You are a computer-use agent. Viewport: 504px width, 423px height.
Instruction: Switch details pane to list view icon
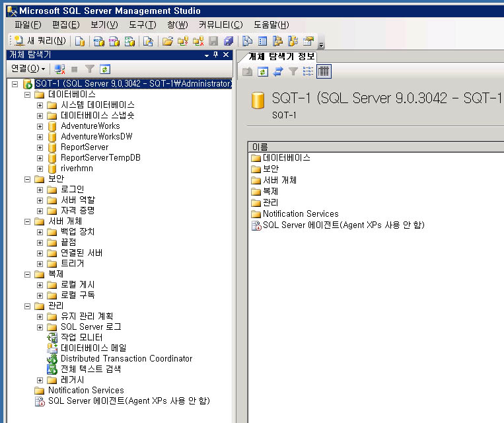(308, 71)
